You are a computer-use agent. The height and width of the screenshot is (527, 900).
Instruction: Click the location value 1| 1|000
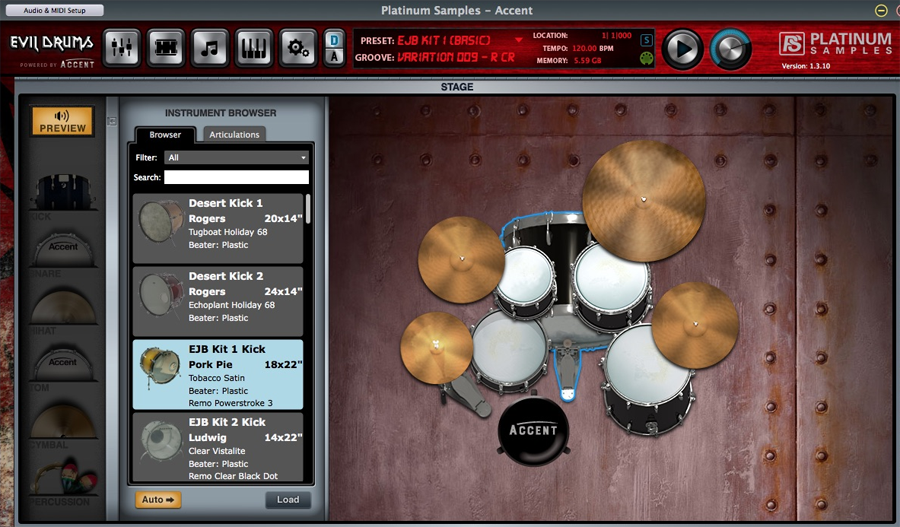(616, 36)
